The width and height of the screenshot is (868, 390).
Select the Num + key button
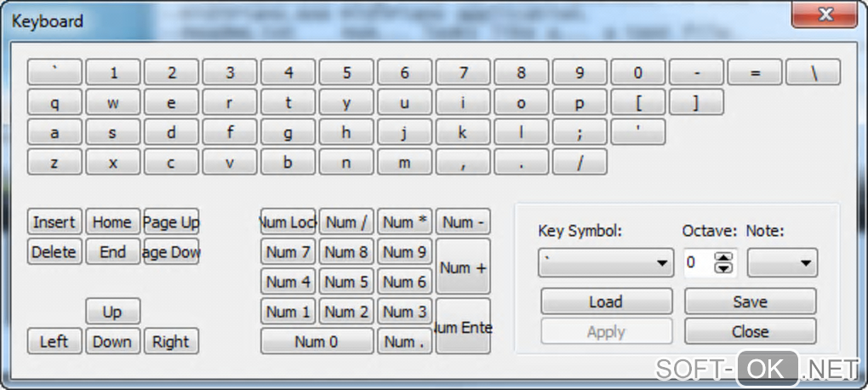click(x=463, y=267)
